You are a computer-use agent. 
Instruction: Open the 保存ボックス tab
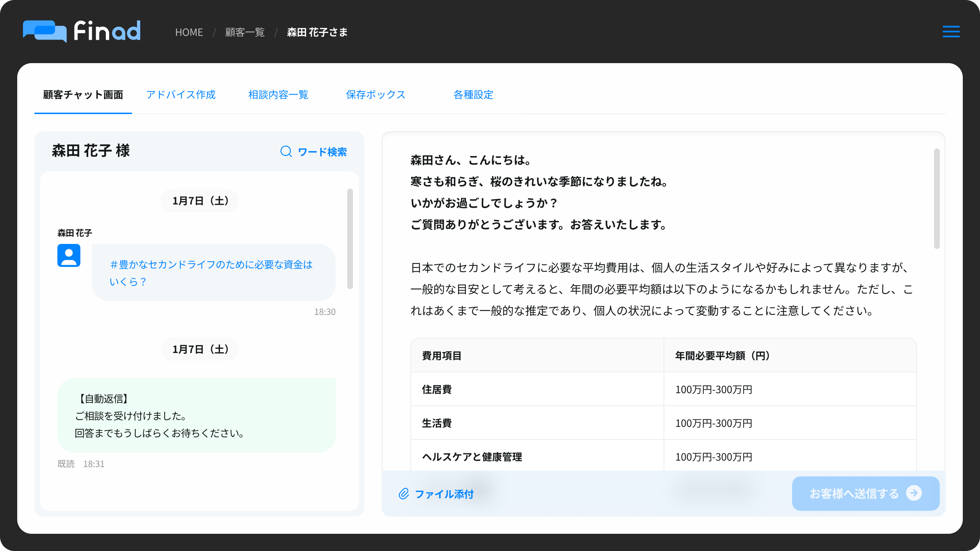(x=376, y=95)
